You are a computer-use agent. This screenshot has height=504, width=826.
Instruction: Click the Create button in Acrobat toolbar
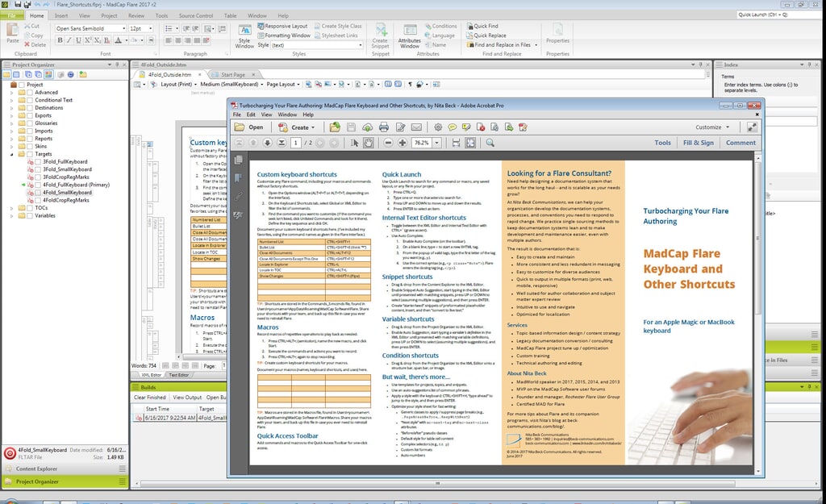click(297, 127)
